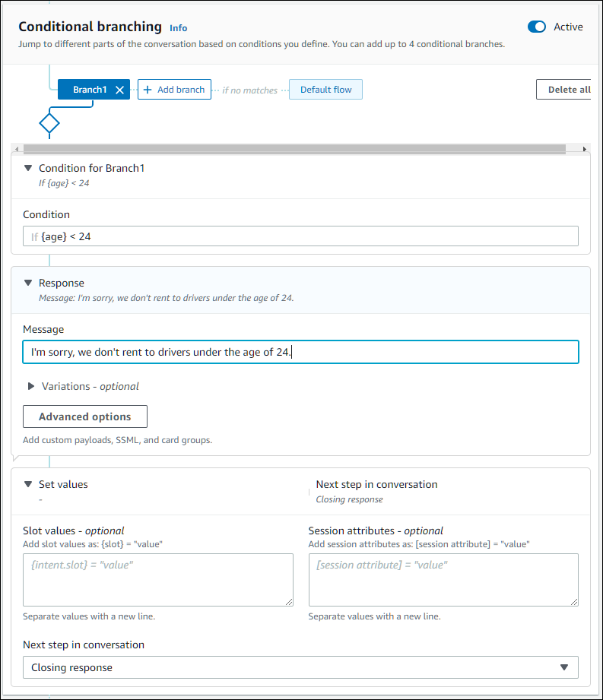Click the Info link next to Conditional branching

(178, 27)
